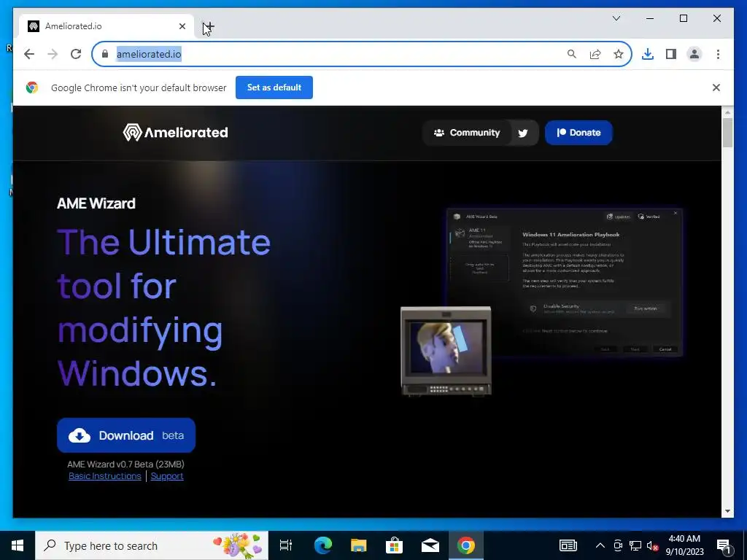Click the AME Wizard app preview image
Viewport: 747px width, 560px height.
pyautogui.click(x=565, y=282)
